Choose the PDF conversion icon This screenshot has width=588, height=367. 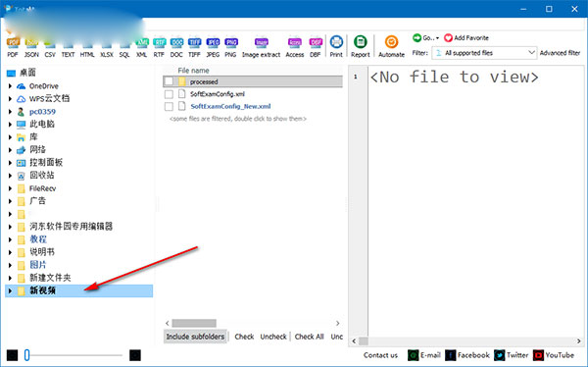pos(13,42)
